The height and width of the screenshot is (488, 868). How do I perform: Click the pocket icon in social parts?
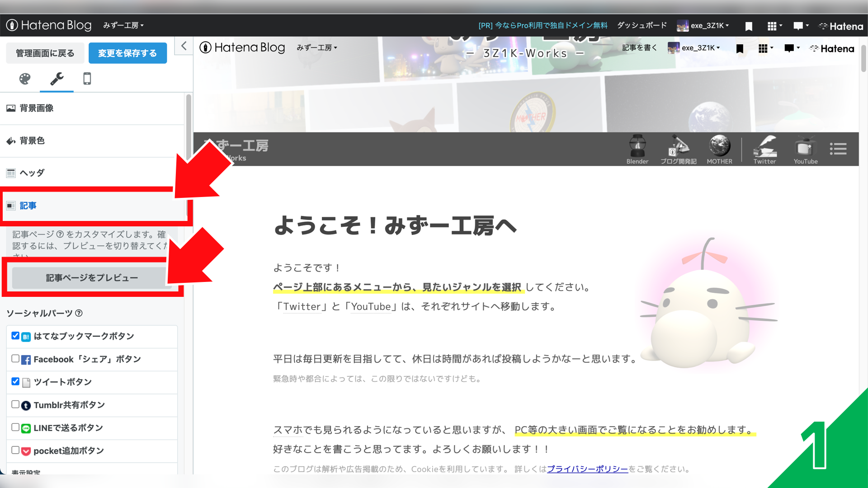[26, 451]
